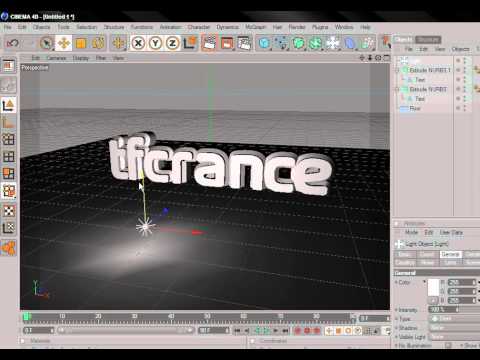Screen dimensions: 480x360
Task: Click the Record keyframe button
Action: 298,331
